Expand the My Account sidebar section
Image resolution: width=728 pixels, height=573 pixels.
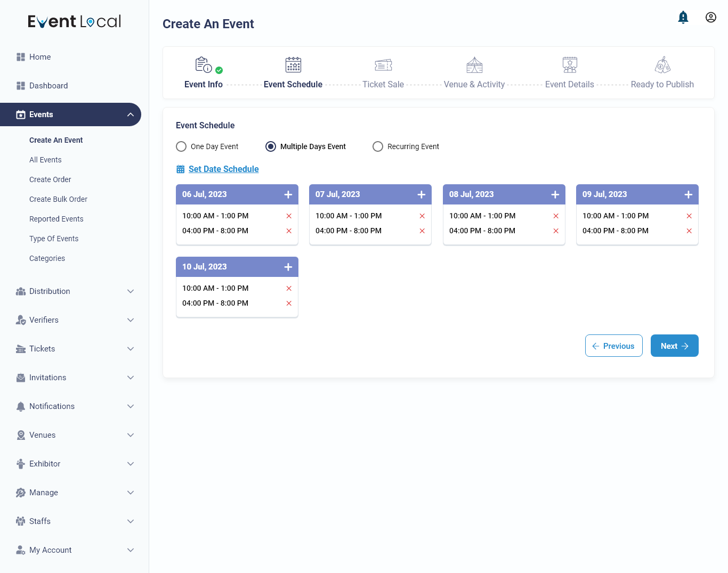(x=131, y=550)
